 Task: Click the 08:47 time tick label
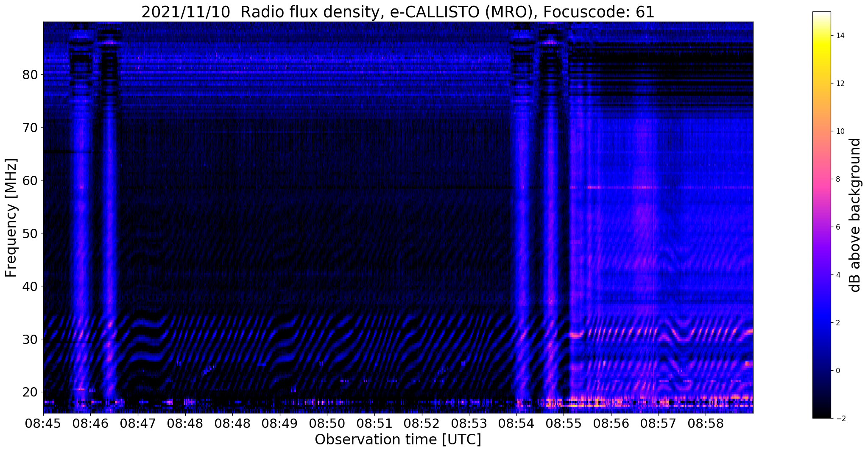click(x=138, y=423)
